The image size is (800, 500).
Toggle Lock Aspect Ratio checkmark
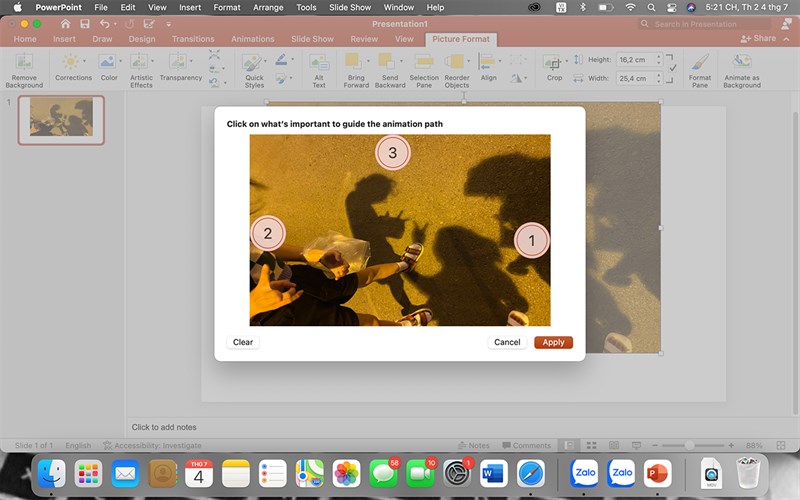coord(672,68)
